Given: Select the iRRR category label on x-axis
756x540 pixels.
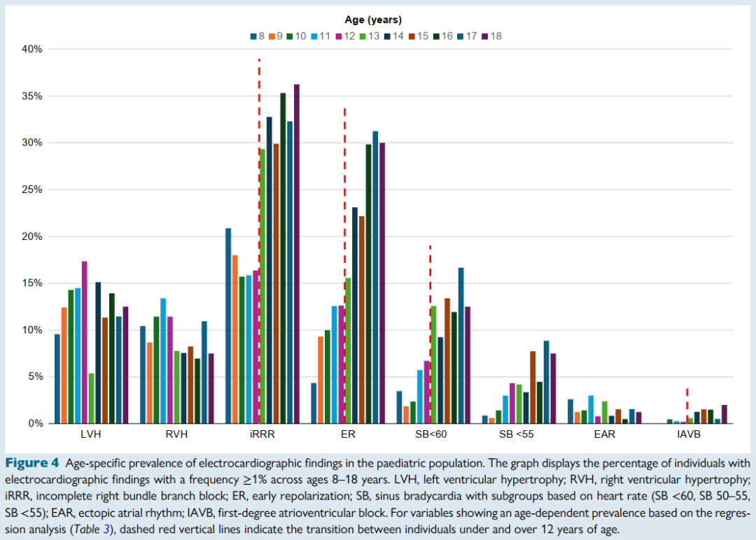Looking at the screenshot, I should (262, 434).
